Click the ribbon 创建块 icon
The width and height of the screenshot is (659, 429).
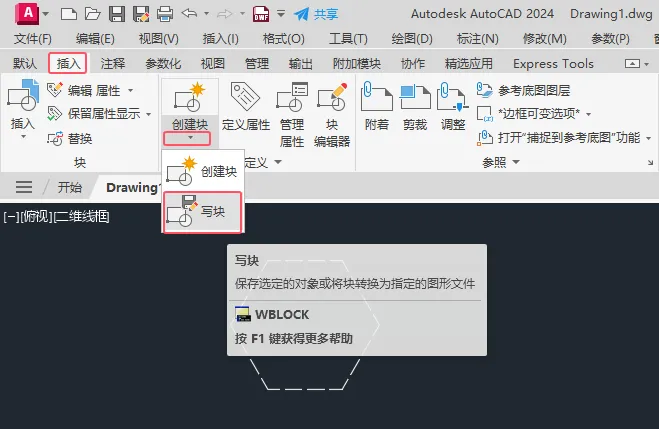190,97
